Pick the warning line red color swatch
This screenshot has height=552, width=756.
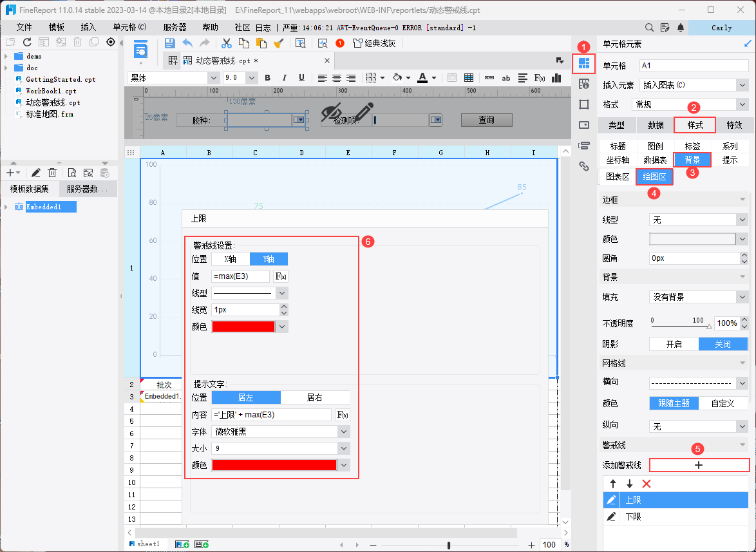click(x=243, y=327)
